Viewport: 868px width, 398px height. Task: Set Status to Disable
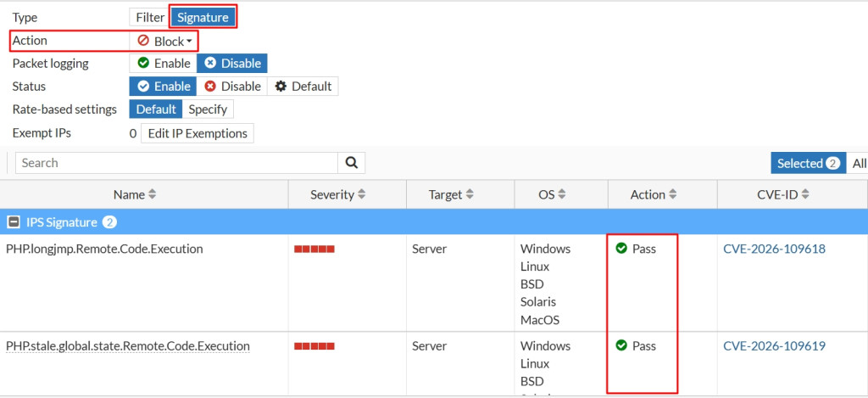pos(232,87)
